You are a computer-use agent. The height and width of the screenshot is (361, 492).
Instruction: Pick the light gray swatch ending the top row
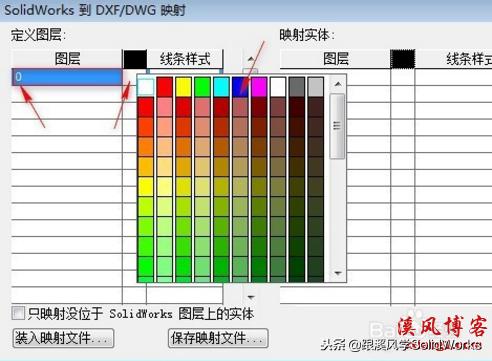click(x=316, y=87)
